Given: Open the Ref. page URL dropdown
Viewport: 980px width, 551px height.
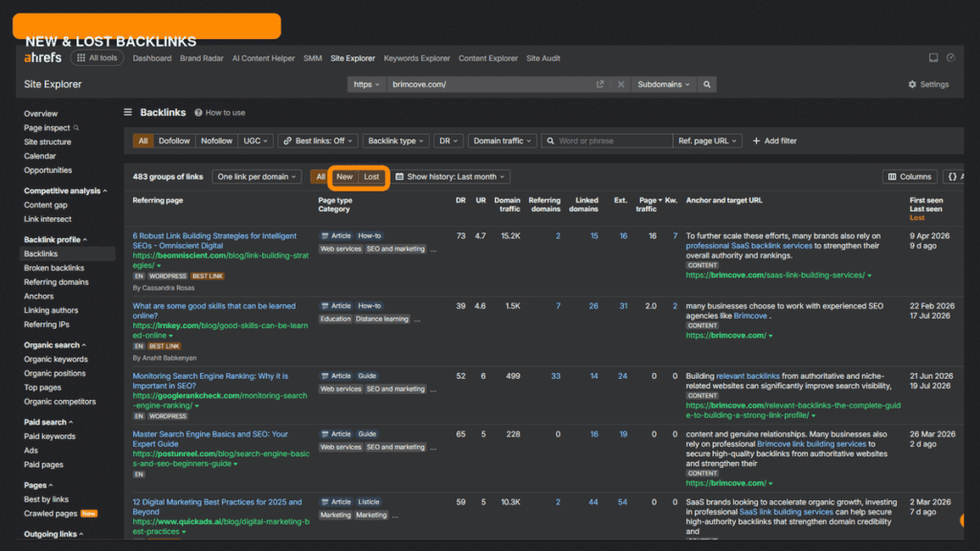Looking at the screenshot, I should (x=707, y=142).
